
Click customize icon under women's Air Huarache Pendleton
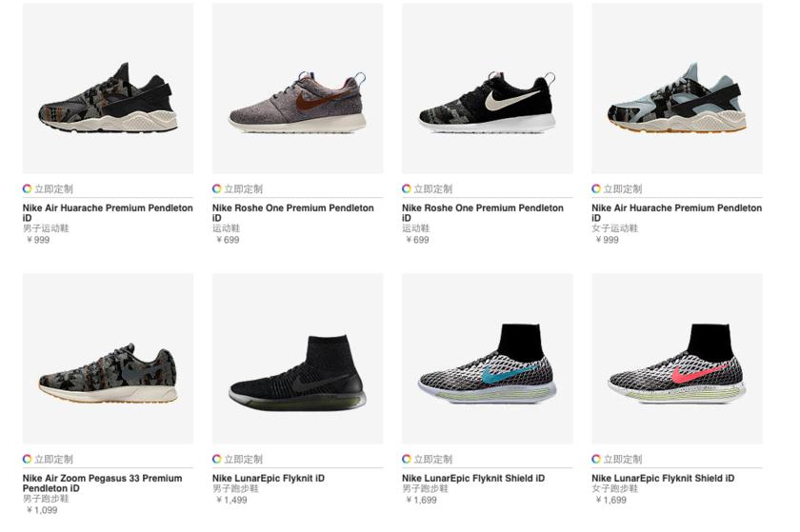[596, 188]
